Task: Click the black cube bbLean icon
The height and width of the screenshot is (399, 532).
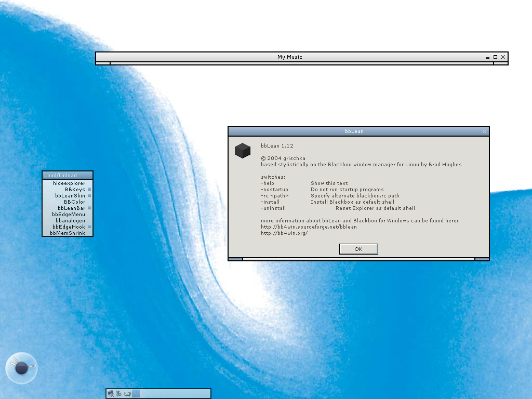Action: 242,151
